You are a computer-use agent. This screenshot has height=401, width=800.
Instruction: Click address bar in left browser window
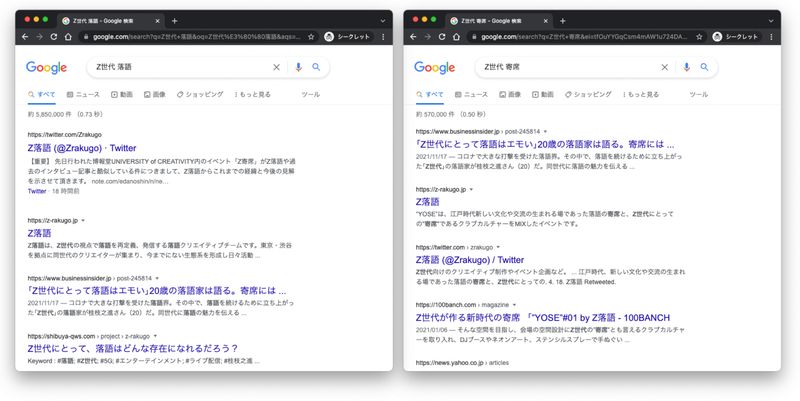coord(199,37)
